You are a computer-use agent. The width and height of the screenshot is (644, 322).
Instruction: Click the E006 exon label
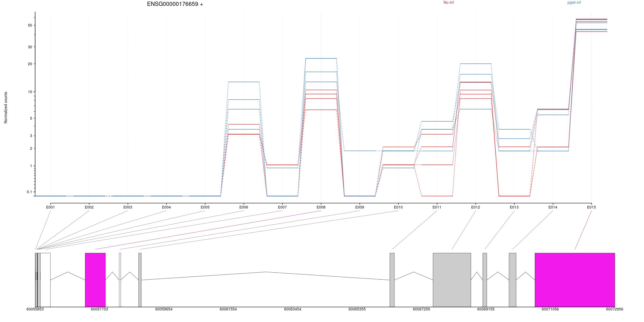[244, 207]
